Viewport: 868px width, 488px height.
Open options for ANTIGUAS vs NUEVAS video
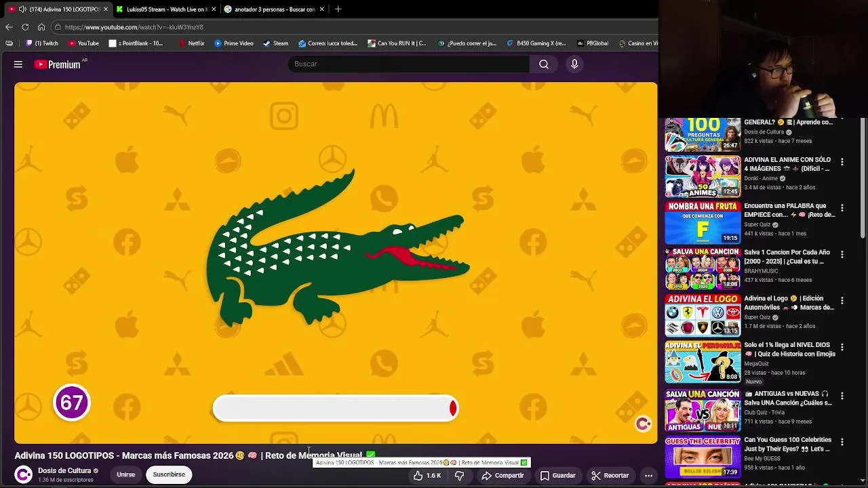tap(842, 396)
